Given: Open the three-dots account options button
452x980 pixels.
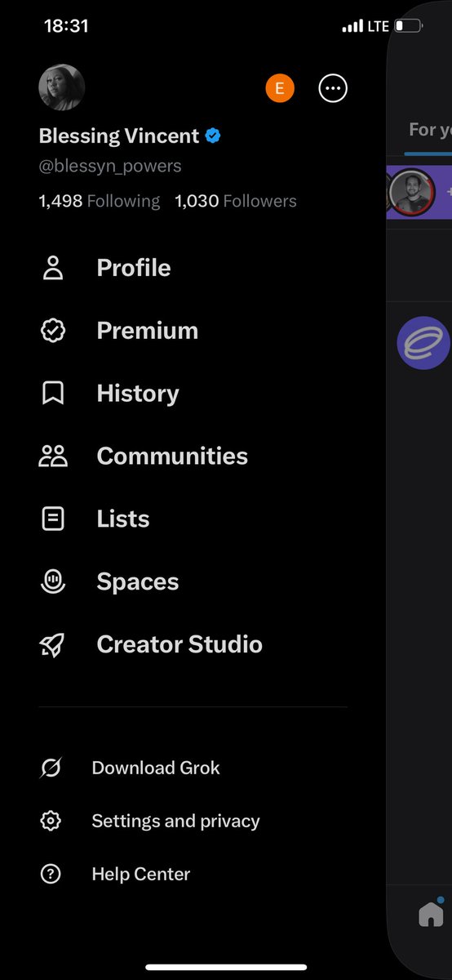Looking at the screenshot, I should click(333, 88).
